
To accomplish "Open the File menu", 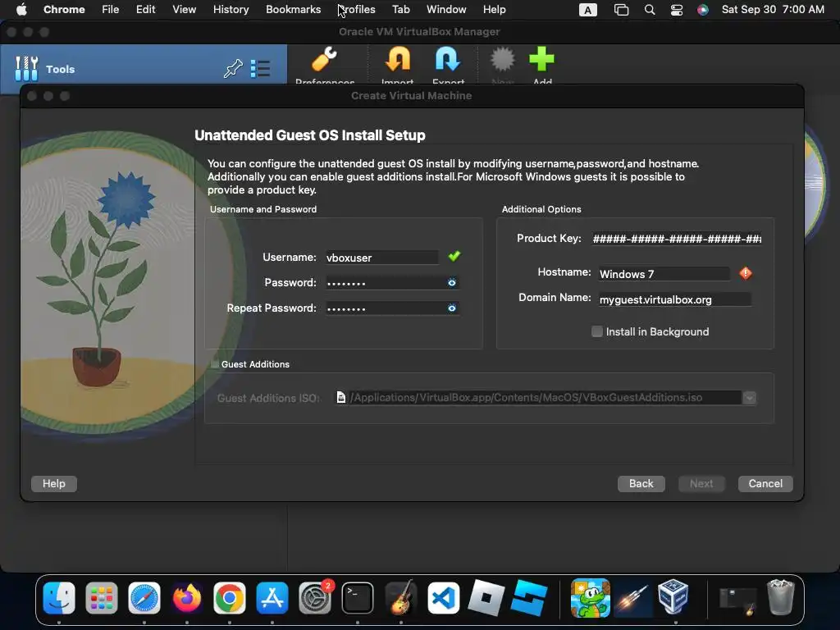I will [x=111, y=10].
